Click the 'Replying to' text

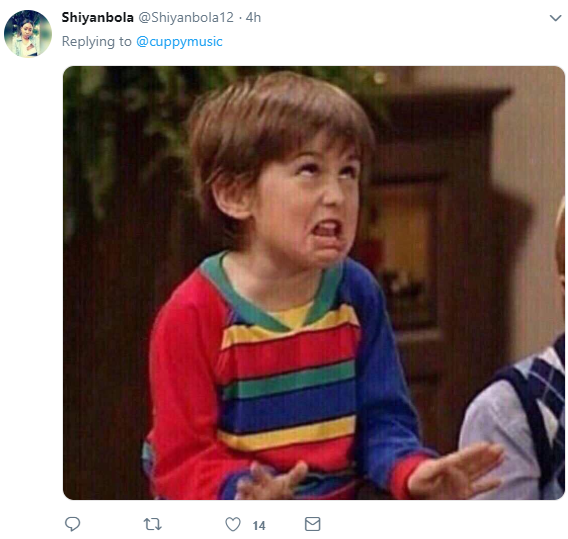[96, 42]
